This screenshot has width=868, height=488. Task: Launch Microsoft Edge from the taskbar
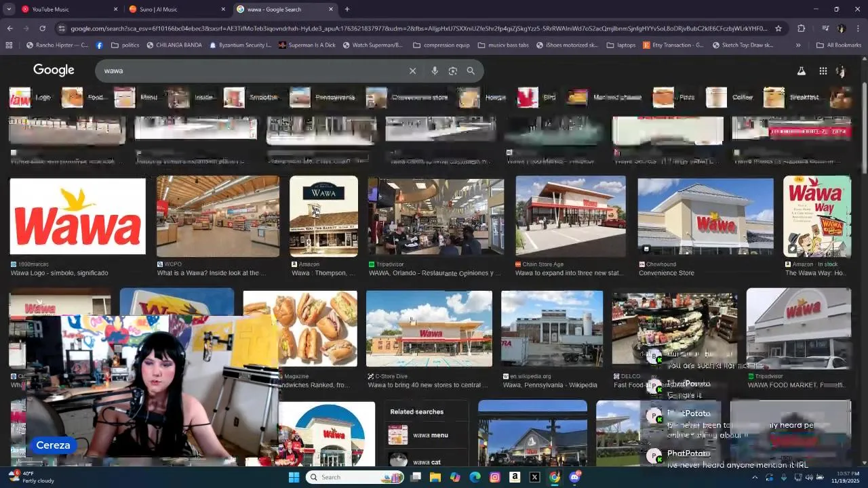pyautogui.click(x=475, y=477)
